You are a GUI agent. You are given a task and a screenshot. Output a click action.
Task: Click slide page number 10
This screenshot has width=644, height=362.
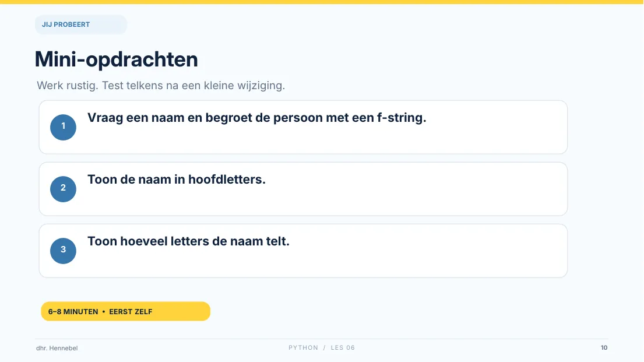pyautogui.click(x=604, y=347)
